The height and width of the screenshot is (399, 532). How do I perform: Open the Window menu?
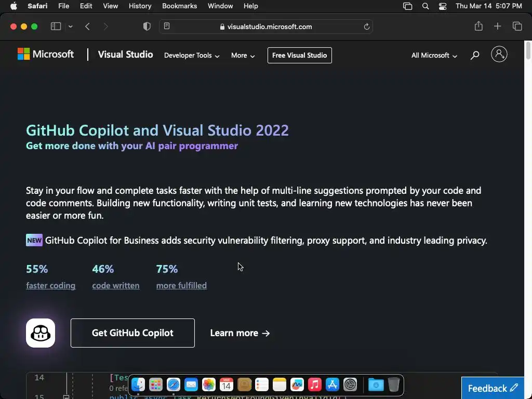tap(220, 6)
